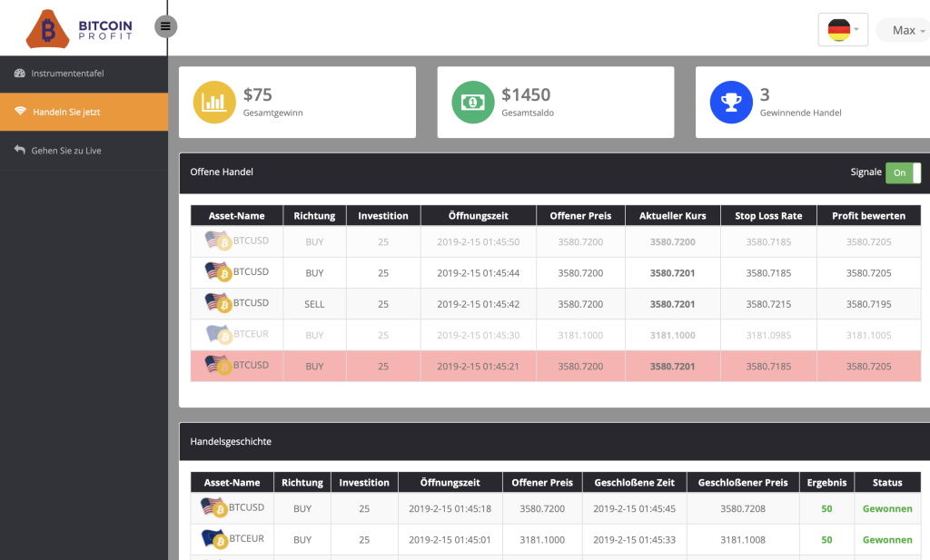930x560 pixels.
Task: Click the BTCEUR icon in Handelsgeschichte
Action: pos(214,539)
